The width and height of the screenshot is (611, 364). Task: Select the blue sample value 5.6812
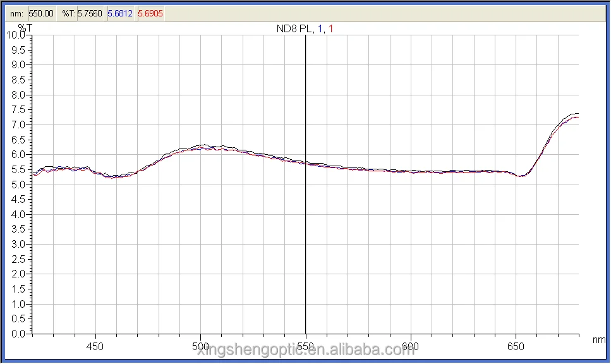click(120, 13)
